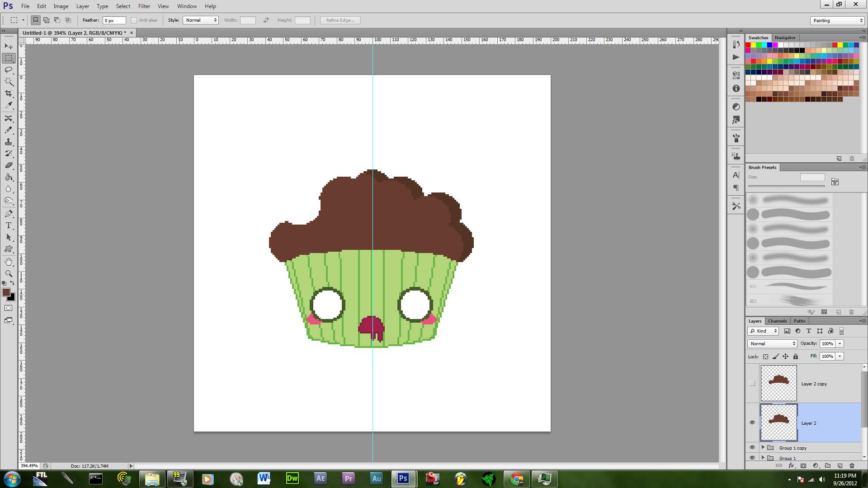Select the Path Selection tool
This screenshot has height=488, width=868.
pos(9,237)
